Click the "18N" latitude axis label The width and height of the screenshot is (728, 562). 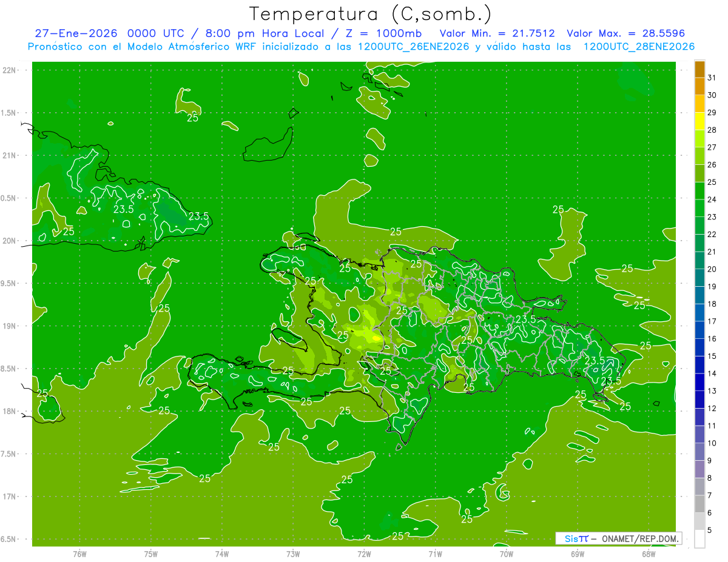[10, 412]
